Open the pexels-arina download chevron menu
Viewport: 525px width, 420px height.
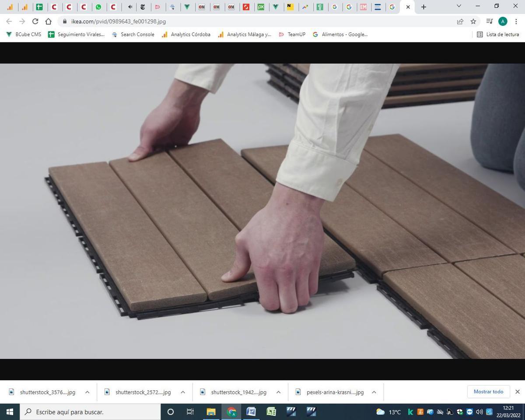coord(374,392)
